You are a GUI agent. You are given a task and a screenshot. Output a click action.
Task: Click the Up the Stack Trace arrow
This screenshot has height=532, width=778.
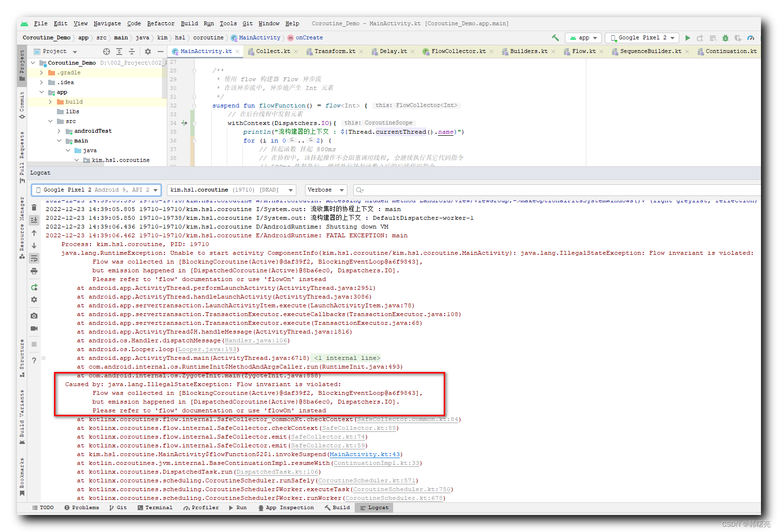tap(34, 233)
